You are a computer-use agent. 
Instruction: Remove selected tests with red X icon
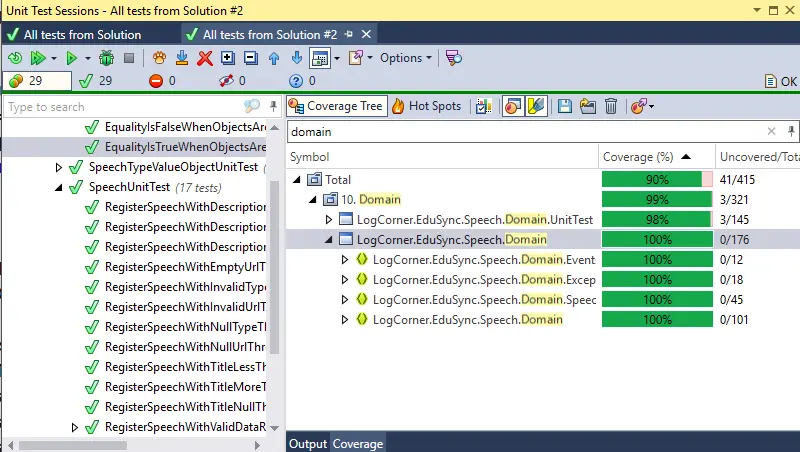[205, 58]
